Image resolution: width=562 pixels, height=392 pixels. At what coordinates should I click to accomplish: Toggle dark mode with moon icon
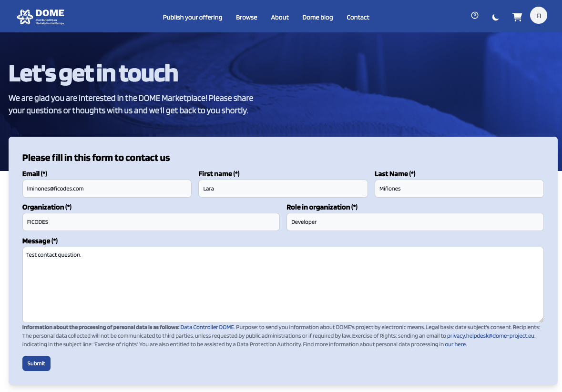click(496, 17)
